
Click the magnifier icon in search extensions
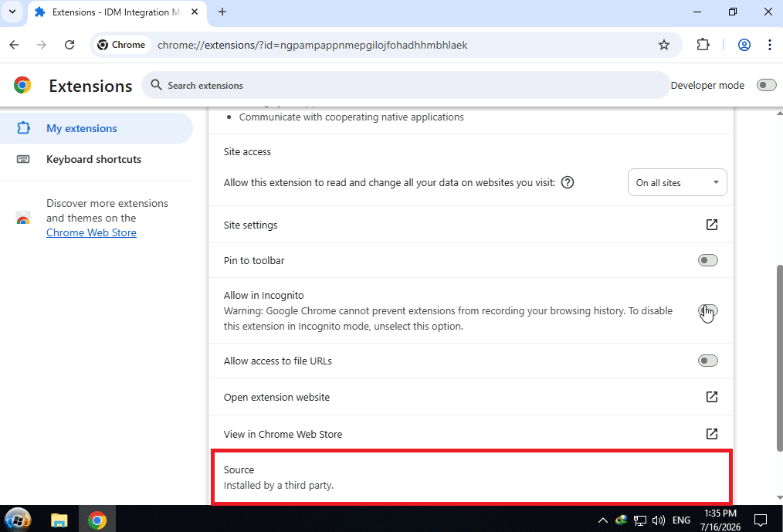pos(156,86)
